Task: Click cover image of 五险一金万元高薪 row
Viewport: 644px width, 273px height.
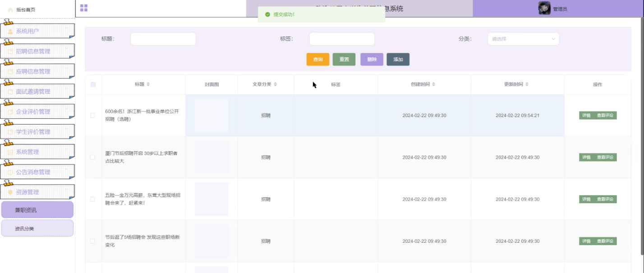Action: click(x=212, y=199)
